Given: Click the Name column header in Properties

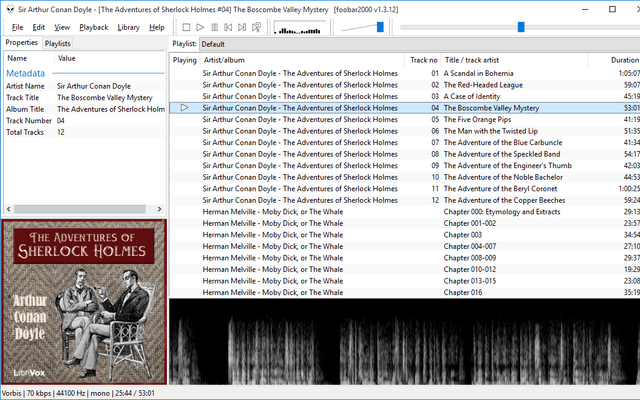Looking at the screenshot, I should (x=29, y=58).
